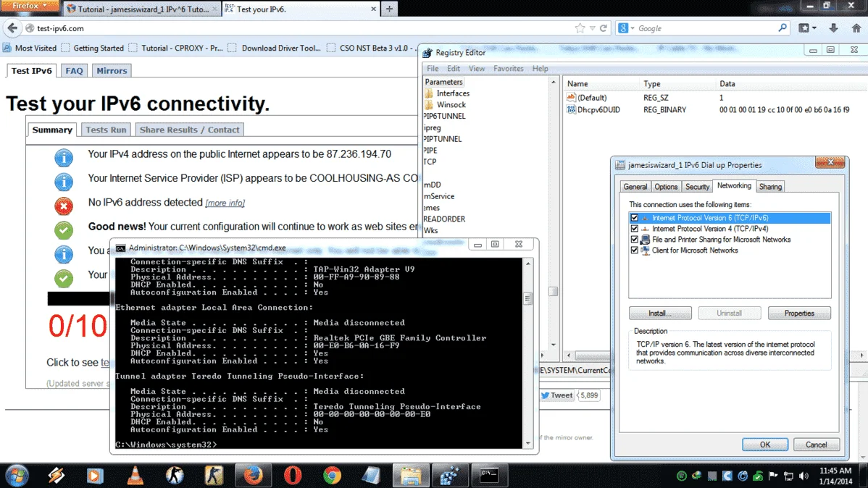868x488 pixels.
Task: Uncheck Internet Protocol Version 6 (TCP/IPv6)
Action: pyautogui.click(x=635, y=218)
